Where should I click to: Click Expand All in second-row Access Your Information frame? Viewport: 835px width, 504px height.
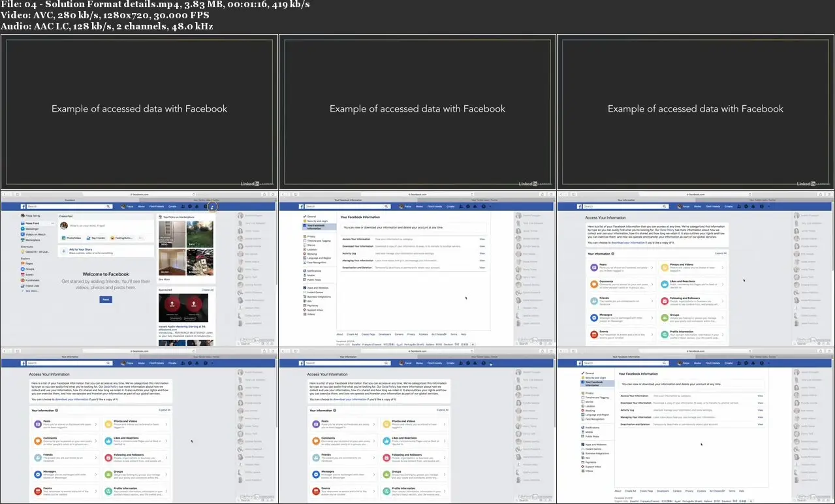coord(721,253)
